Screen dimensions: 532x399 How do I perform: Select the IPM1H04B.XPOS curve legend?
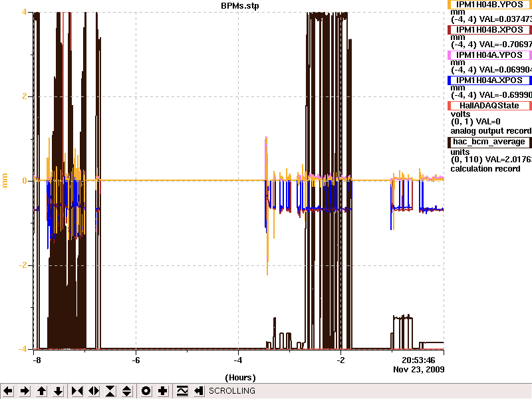tap(489, 30)
